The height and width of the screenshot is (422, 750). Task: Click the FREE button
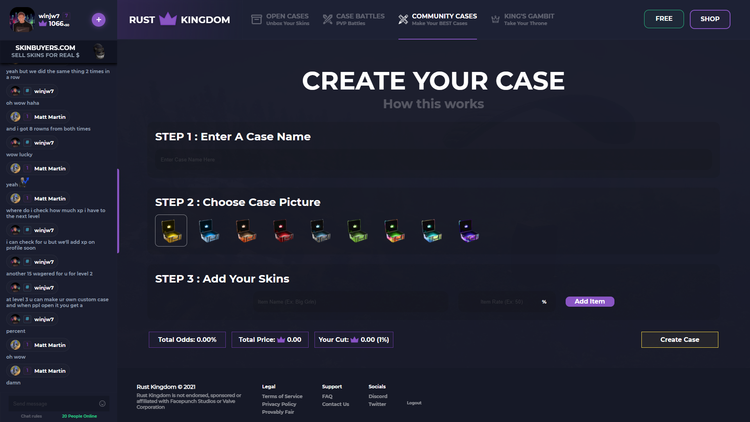tap(663, 19)
